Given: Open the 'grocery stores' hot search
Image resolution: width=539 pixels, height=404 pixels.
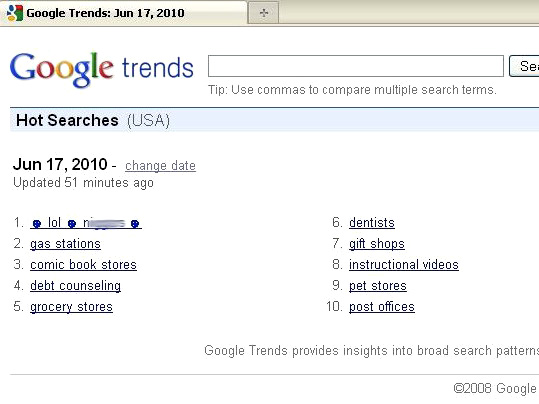Looking at the screenshot, I should 71,307.
